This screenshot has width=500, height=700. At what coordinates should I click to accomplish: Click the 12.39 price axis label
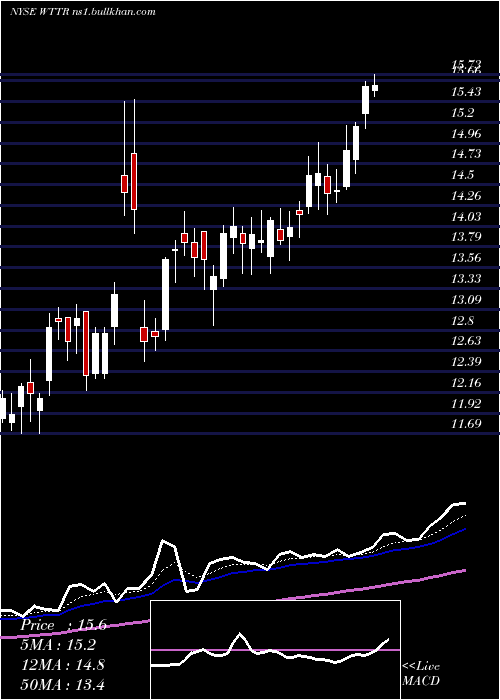coord(466,361)
